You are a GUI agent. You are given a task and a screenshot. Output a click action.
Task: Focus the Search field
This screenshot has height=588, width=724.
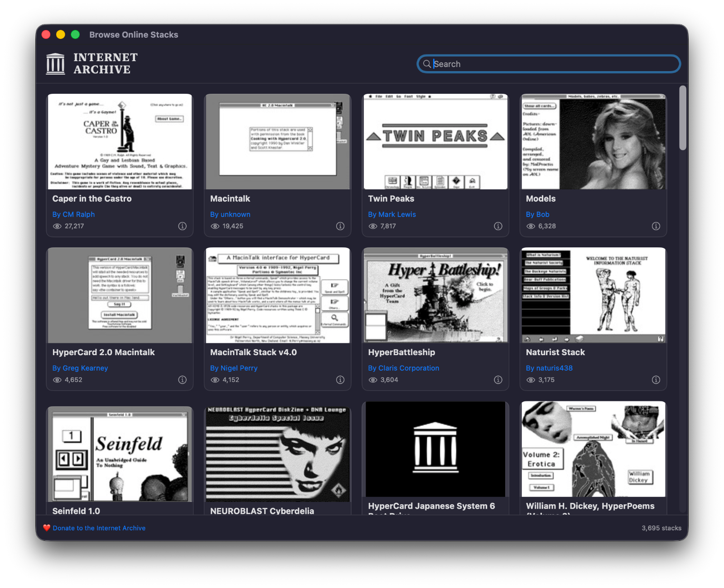549,64
